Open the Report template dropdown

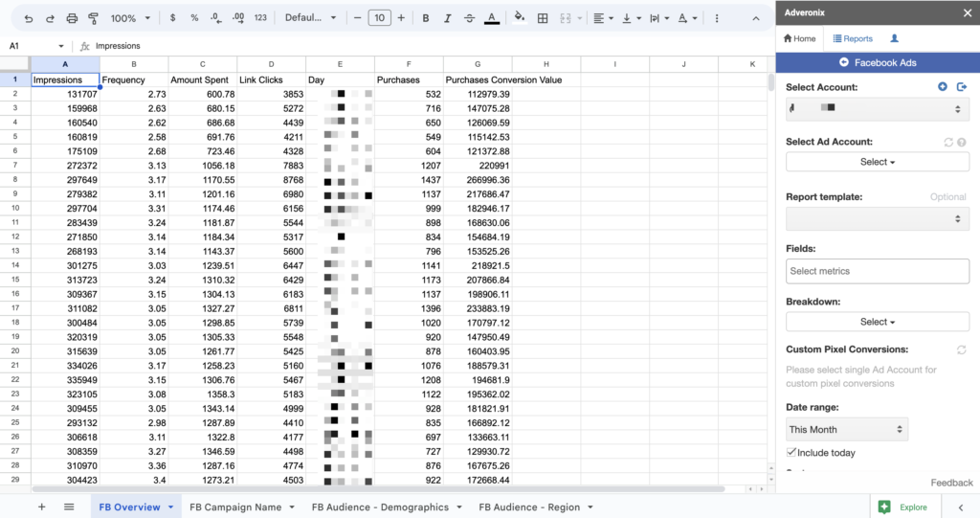click(878, 219)
